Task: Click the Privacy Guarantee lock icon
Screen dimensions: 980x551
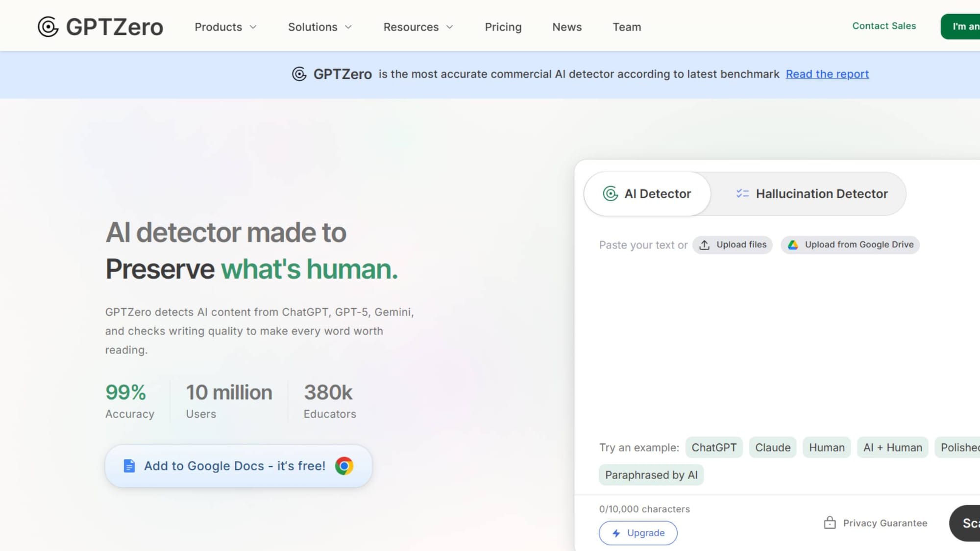Action: [830, 523]
